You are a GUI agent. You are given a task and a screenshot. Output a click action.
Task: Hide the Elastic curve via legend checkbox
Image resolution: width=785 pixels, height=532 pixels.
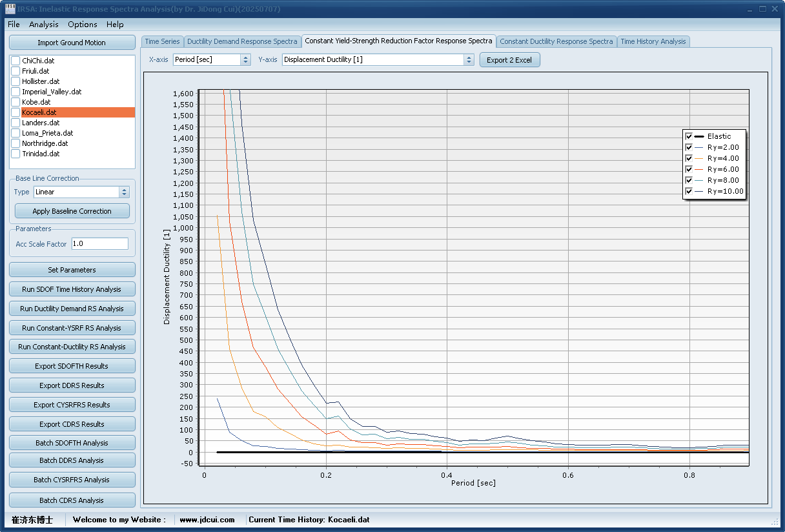pyautogui.click(x=689, y=136)
